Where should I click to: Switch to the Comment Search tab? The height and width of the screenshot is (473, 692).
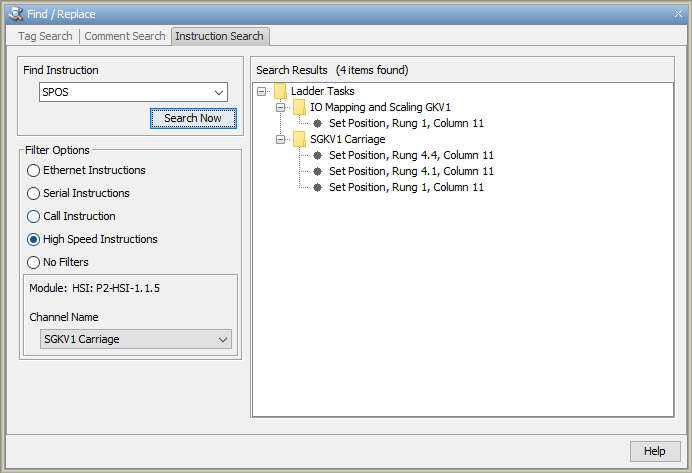click(124, 37)
